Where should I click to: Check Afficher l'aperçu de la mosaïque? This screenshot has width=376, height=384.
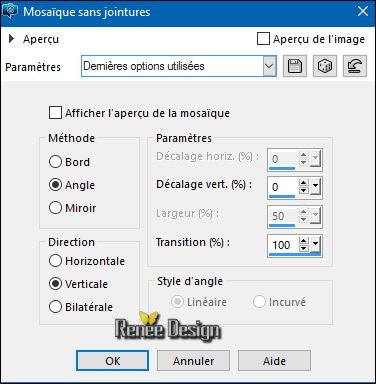[55, 113]
